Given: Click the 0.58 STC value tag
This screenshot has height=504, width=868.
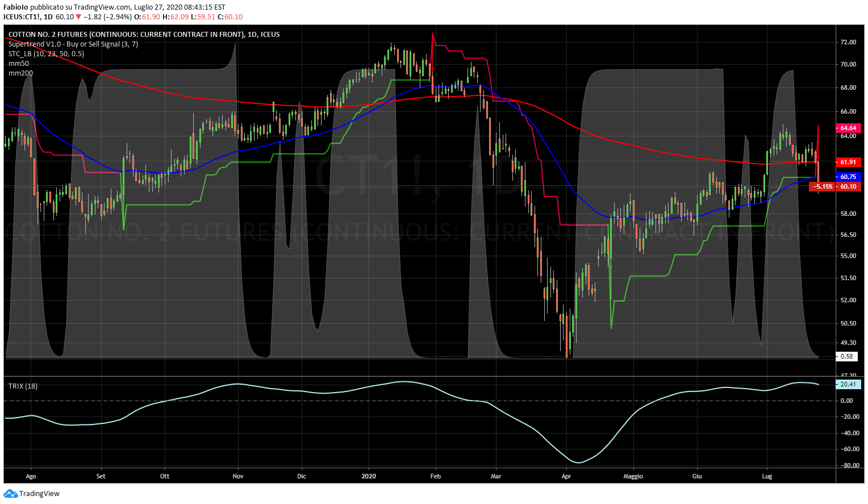Looking at the screenshot, I should [x=846, y=356].
